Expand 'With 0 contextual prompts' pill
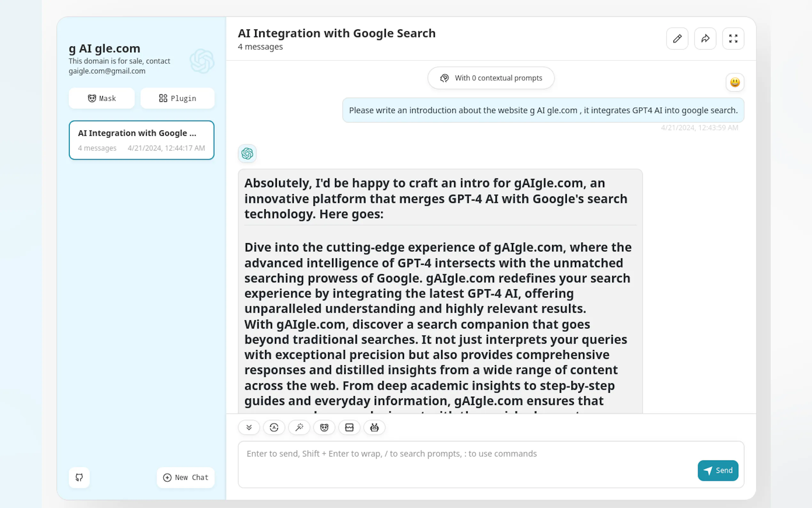 click(491, 78)
